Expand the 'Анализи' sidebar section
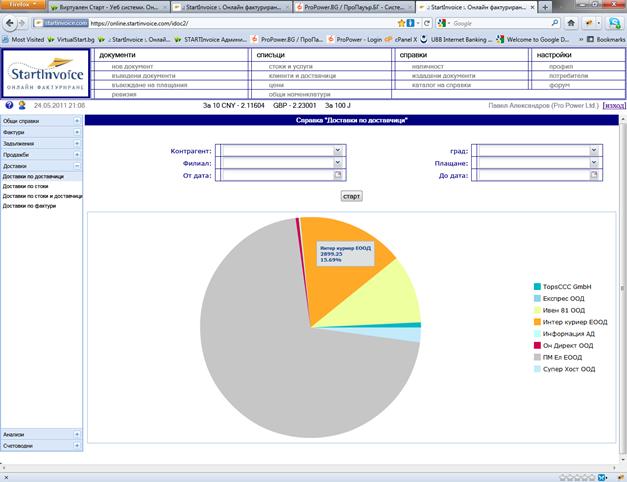The width and height of the screenshot is (627, 482). pos(77,434)
